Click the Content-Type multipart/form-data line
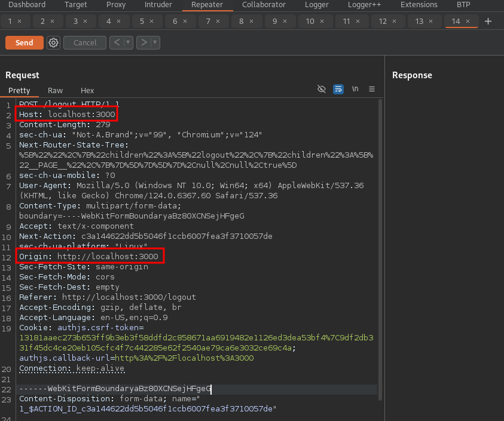 [132, 211]
